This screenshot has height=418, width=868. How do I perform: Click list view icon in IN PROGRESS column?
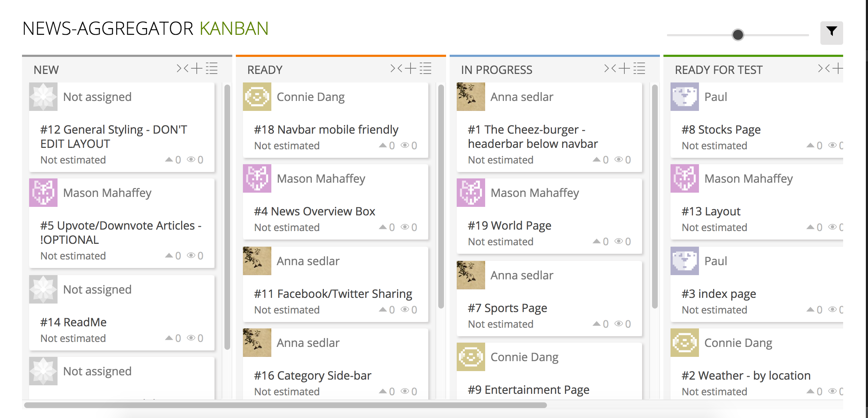(x=639, y=68)
